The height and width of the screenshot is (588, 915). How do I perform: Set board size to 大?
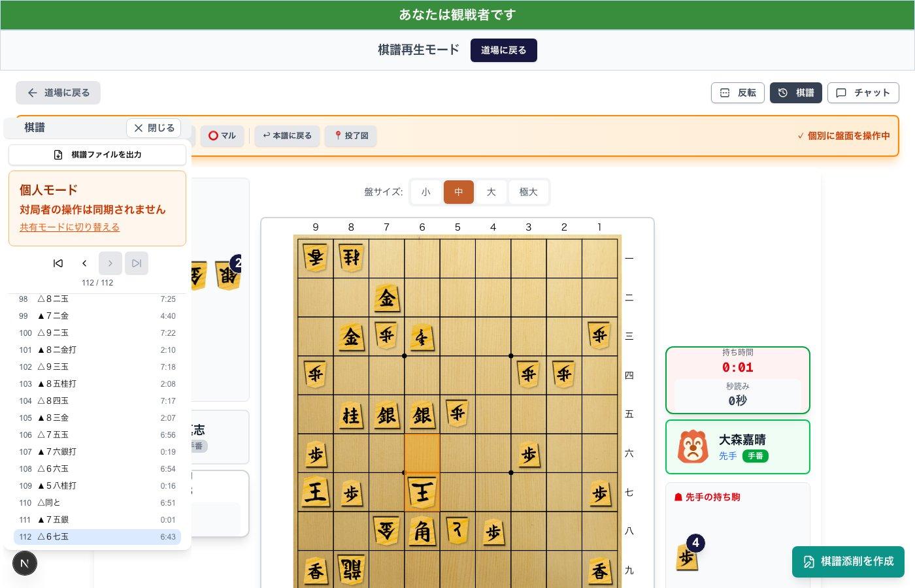click(x=491, y=192)
